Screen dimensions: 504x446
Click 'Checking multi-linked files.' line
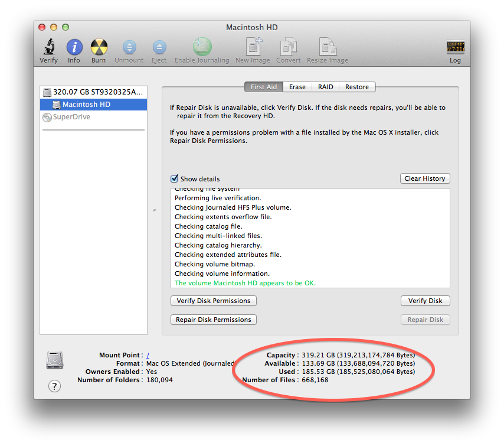tap(218, 236)
